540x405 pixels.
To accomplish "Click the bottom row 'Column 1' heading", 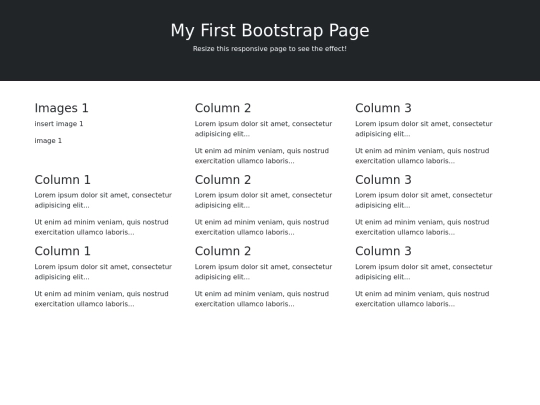I will (62, 251).
